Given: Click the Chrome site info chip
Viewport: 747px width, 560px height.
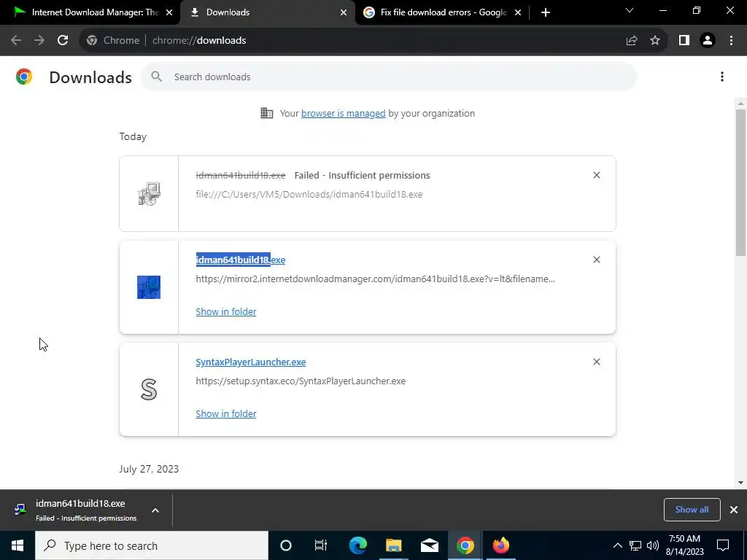Looking at the screenshot, I should point(113,41).
